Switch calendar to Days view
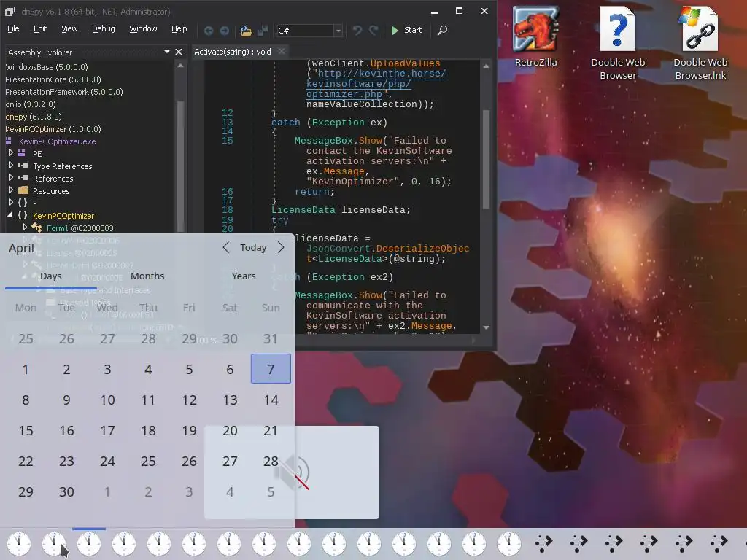Viewport: 747px width, 560px height. (x=51, y=276)
